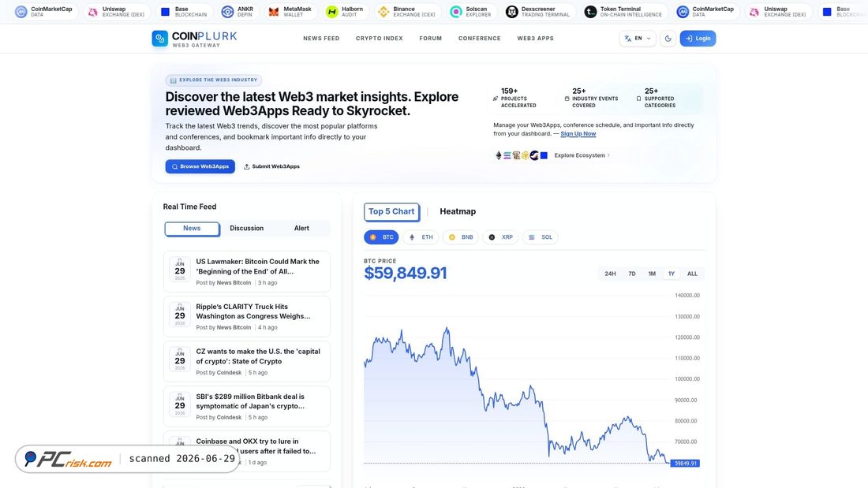Click the ANKR DePIN icon
The image size is (868, 488).
click(227, 12)
